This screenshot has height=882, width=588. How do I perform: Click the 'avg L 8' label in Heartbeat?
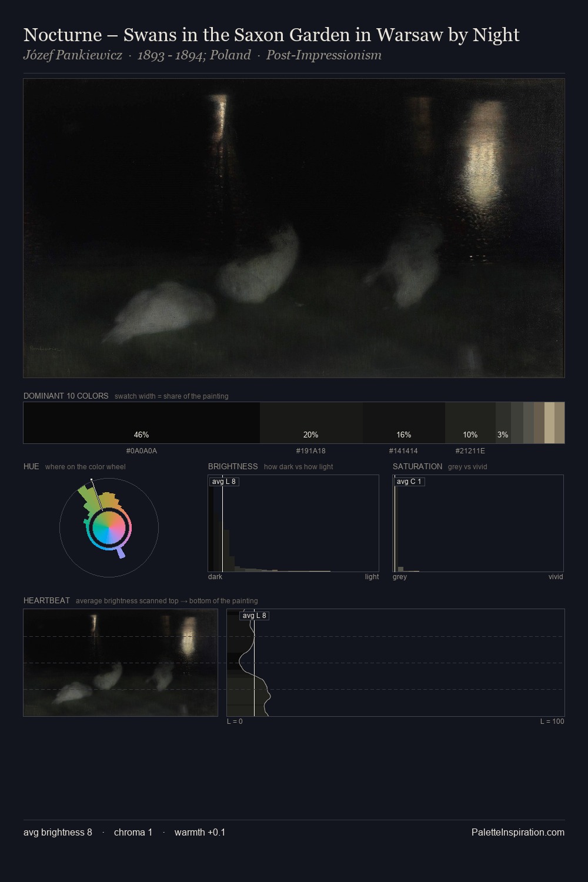pos(255,616)
